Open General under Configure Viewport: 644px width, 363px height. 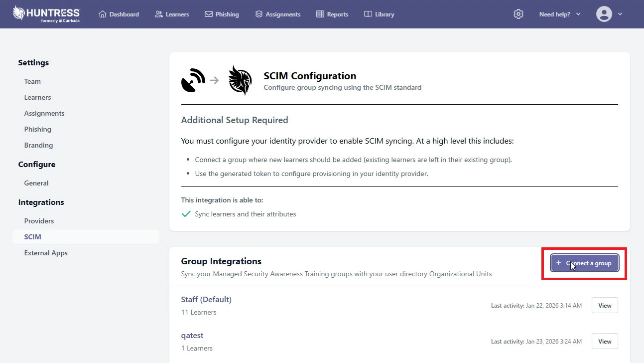coord(36,183)
